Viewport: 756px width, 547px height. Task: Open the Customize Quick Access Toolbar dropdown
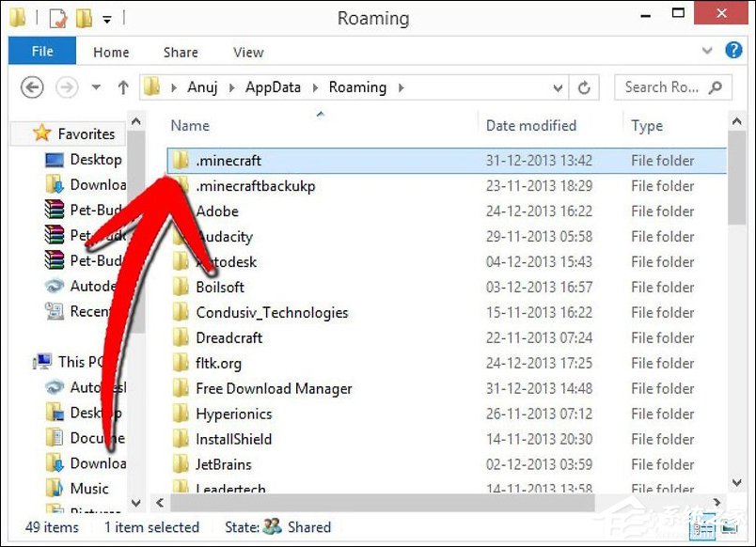(x=106, y=17)
